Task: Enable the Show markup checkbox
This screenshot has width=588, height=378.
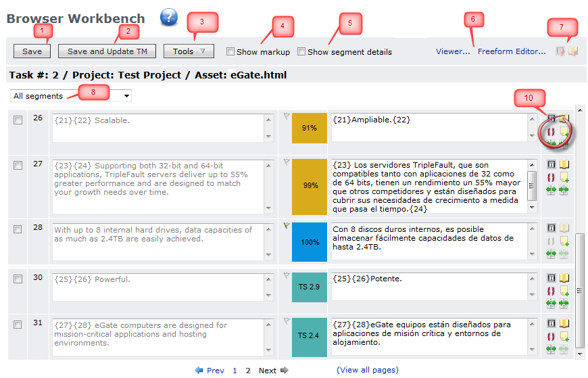Action: coord(230,51)
